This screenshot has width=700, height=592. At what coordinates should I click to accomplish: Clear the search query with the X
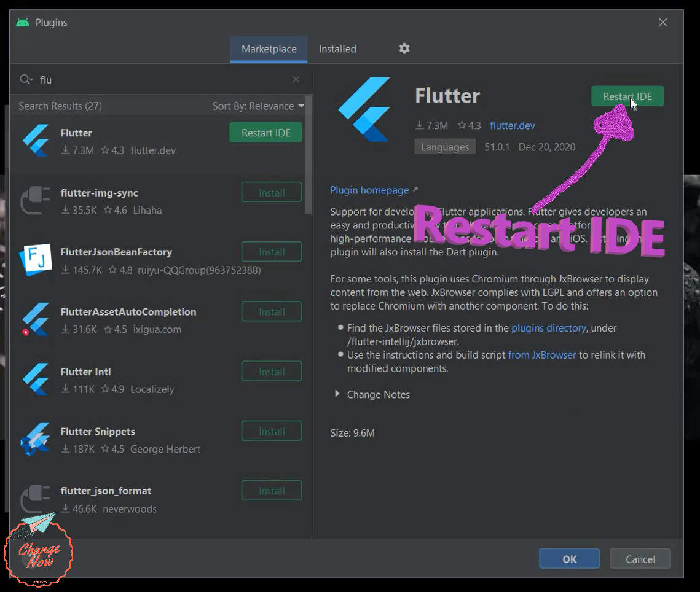(296, 79)
